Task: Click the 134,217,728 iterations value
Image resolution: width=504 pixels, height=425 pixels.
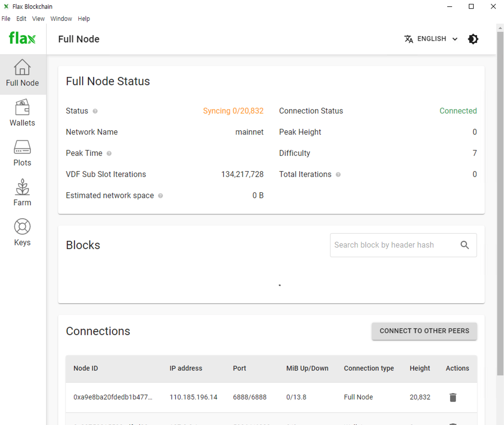Action: pos(242,175)
